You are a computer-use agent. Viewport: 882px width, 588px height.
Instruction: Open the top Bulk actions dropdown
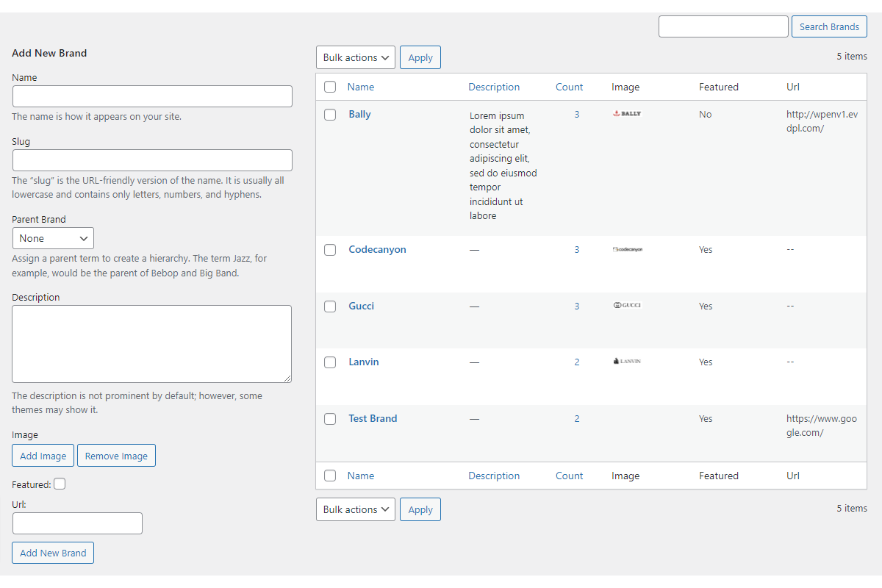(x=356, y=57)
